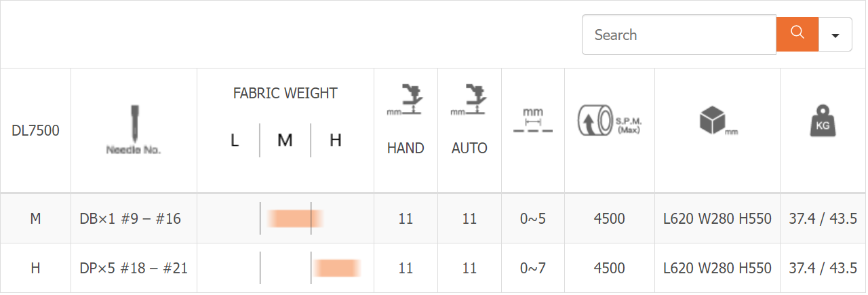Viewport: 868px width, 295px height.
Task: Click the orange fabric bar in row M
Action: click(294, 218)
